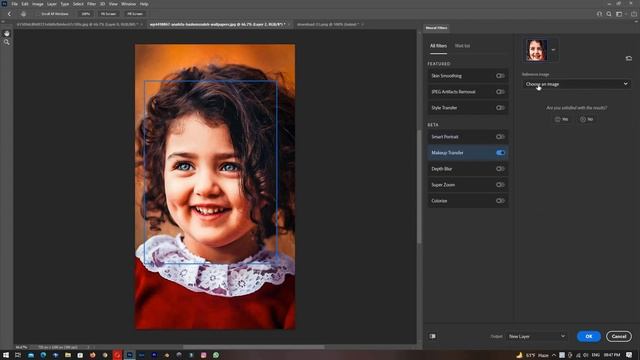
Task: Open the Layer menu
Action: tap(52, 4)
